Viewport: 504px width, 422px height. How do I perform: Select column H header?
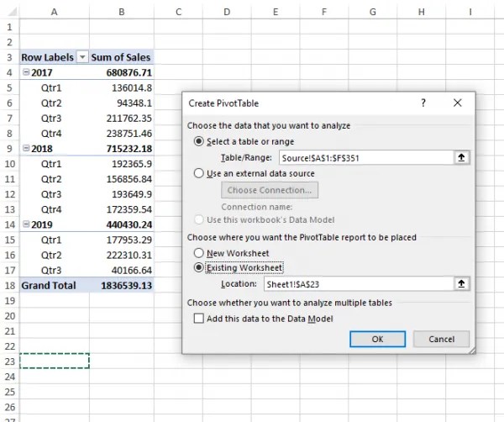click(x=421, y=12)
